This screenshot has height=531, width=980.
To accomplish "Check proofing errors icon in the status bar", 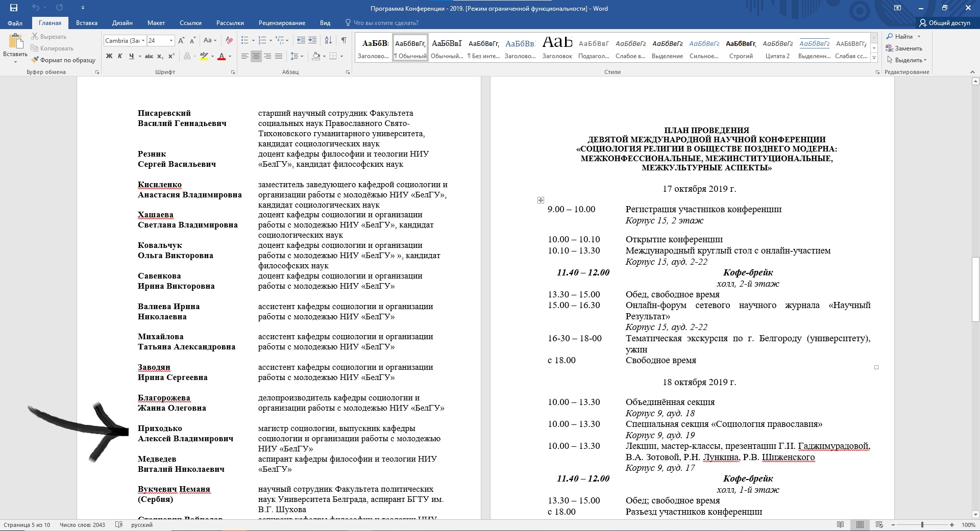I will [119, 525].
